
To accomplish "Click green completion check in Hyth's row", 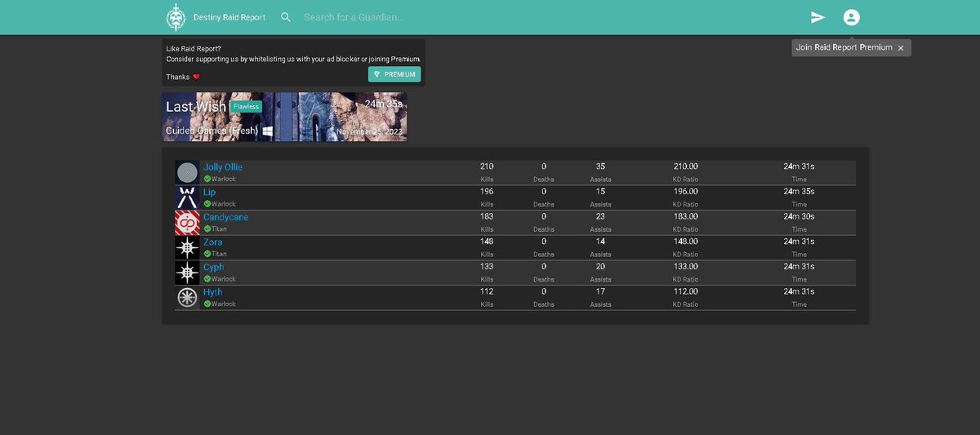I will coord(207,304).
